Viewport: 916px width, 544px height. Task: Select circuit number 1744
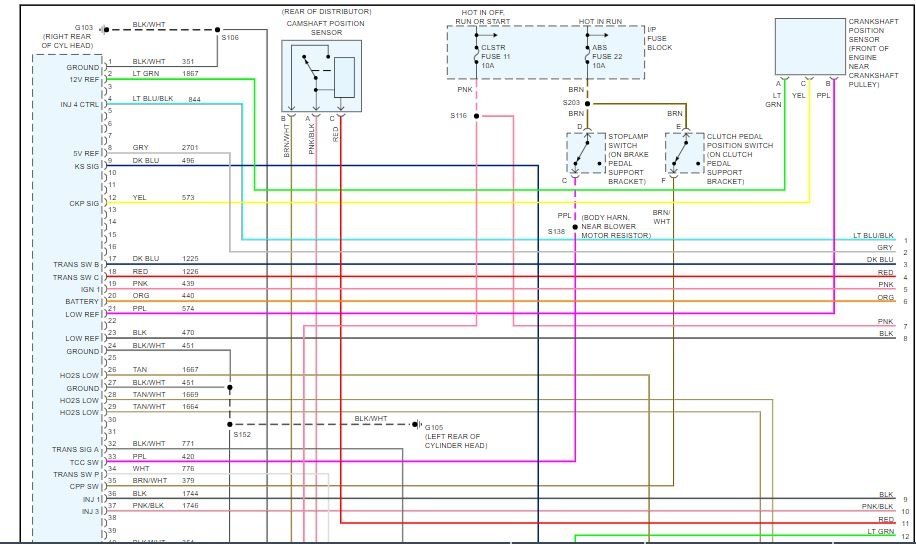click(190, 494)
